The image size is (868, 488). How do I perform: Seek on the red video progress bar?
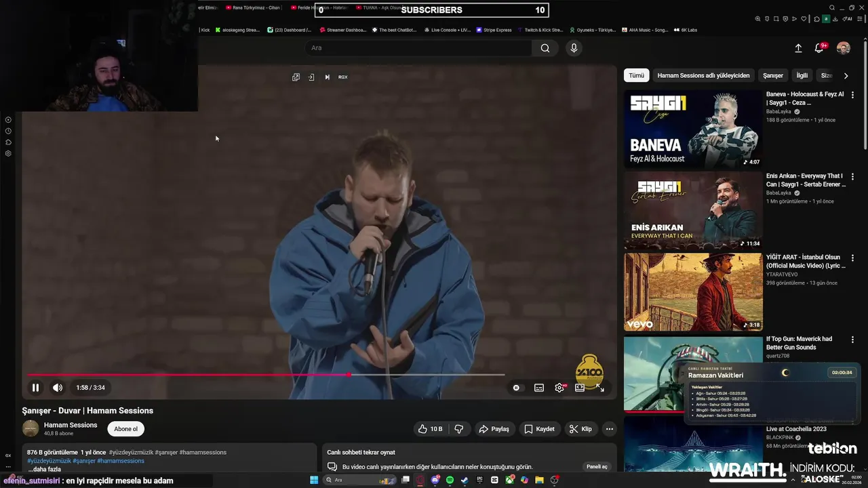click(x=266, y=374)
